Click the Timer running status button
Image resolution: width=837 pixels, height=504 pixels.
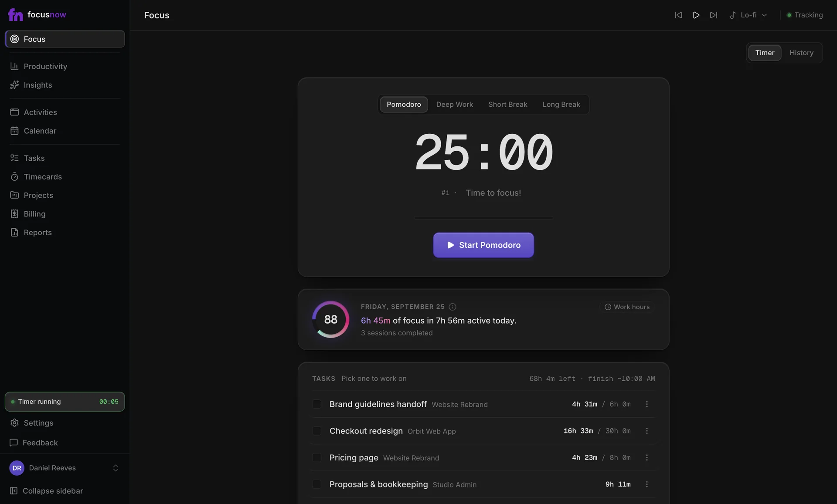point(65,402)
